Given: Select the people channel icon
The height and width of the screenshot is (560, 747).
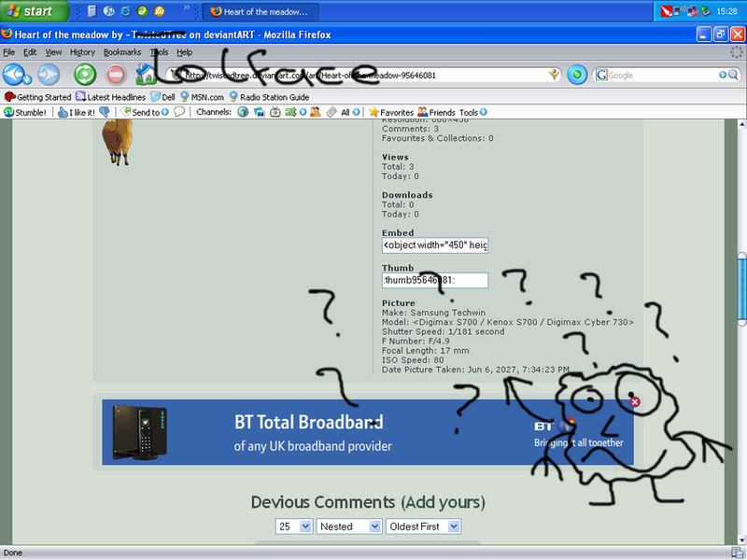Looking at the screenshot, I should coord(315,112).
